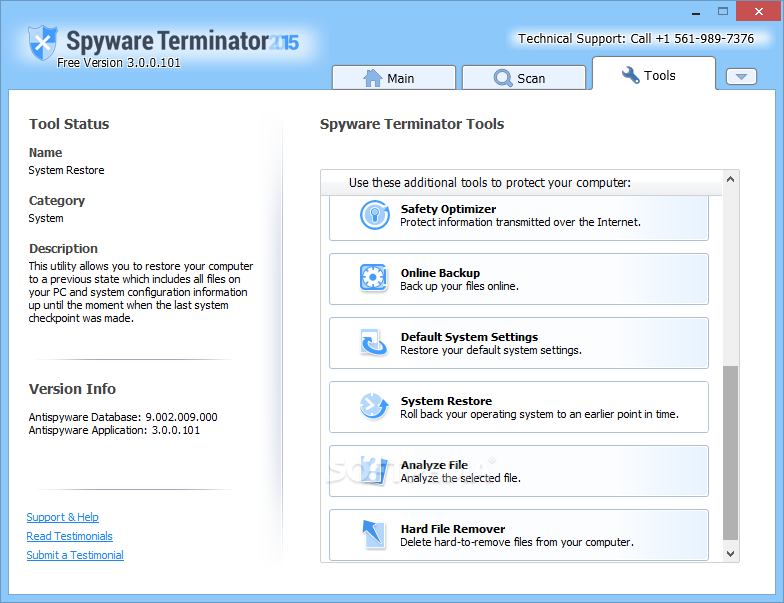This screenshot has width=784, height=603.
Task: Click the Safety Optimizer keyhole icon
Action: coord(374,215)
